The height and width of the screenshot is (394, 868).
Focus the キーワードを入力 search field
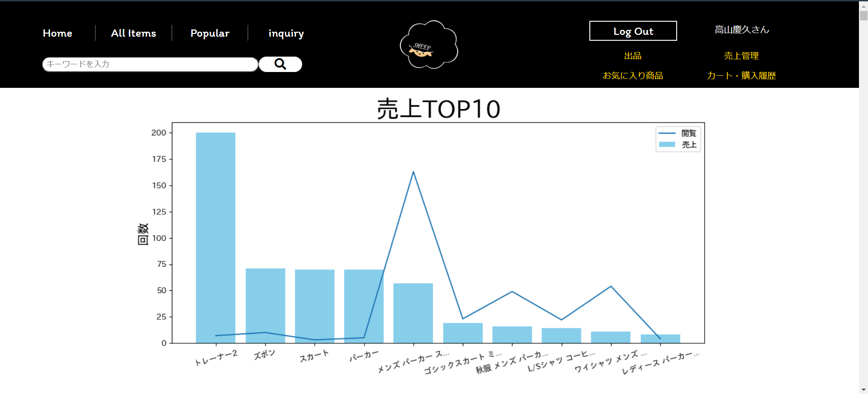click(150, 64)
